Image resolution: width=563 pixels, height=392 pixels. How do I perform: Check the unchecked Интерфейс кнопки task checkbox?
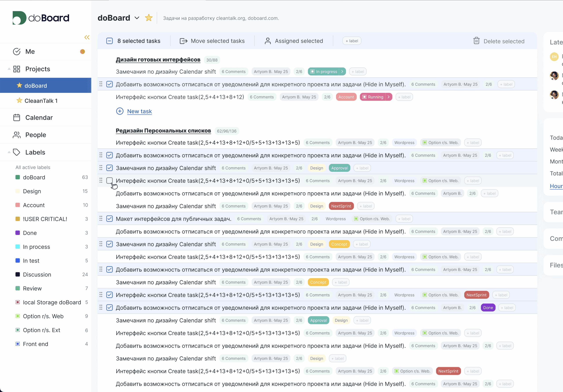(109, 181)
